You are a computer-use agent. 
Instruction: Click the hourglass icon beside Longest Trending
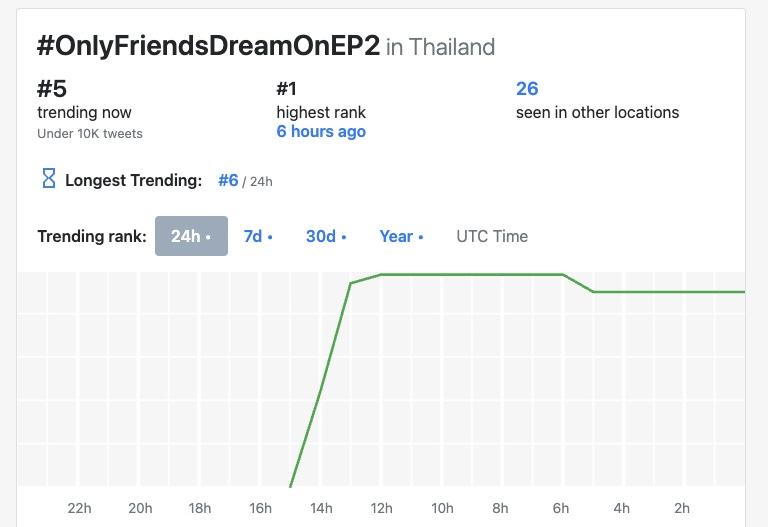click(x=48, y=179)
